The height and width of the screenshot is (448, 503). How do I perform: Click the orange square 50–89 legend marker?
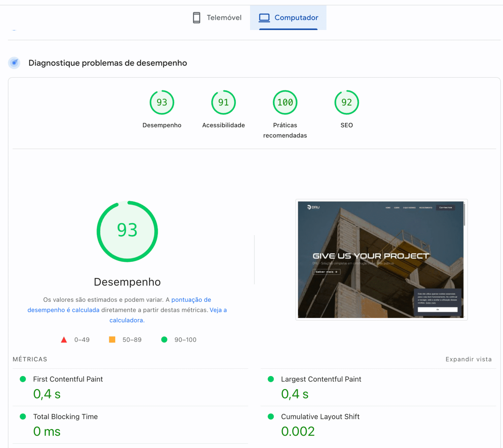(x=112, y=340)
